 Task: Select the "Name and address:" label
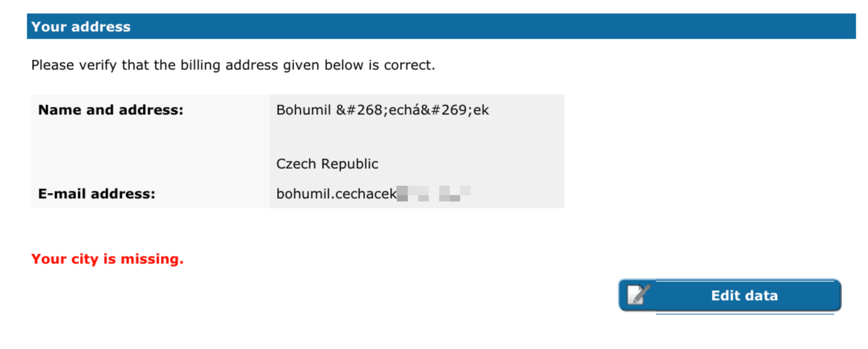[111, 110]
